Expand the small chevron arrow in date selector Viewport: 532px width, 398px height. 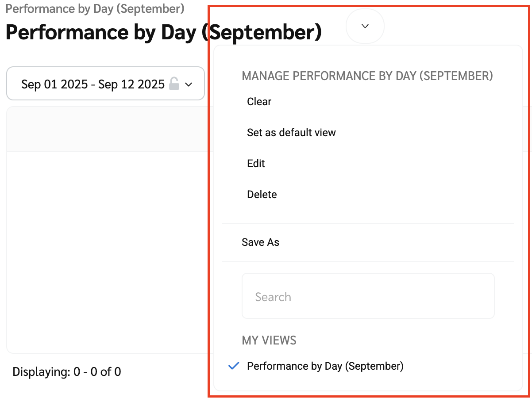click(189, 84)
